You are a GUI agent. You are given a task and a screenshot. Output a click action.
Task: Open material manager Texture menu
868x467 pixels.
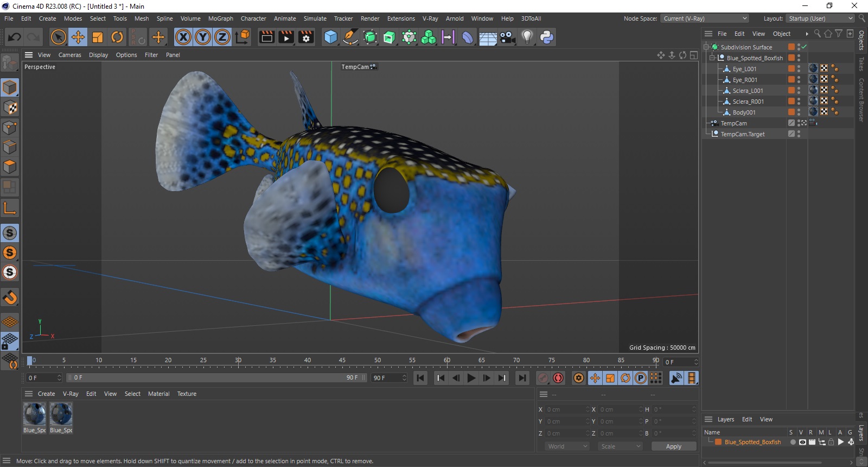(x=187, y=394)
